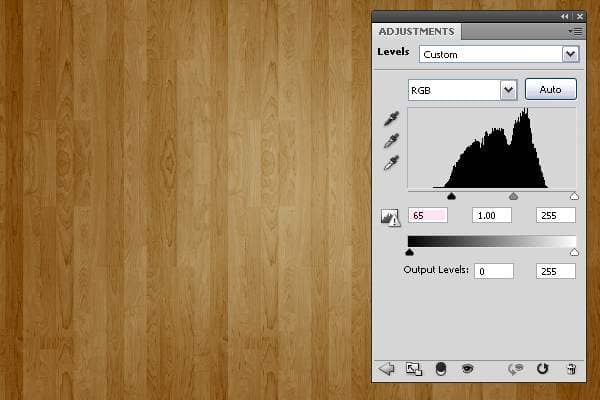Close the Adjustments panel
The image size is (600, 400).
tap(580, 16)
